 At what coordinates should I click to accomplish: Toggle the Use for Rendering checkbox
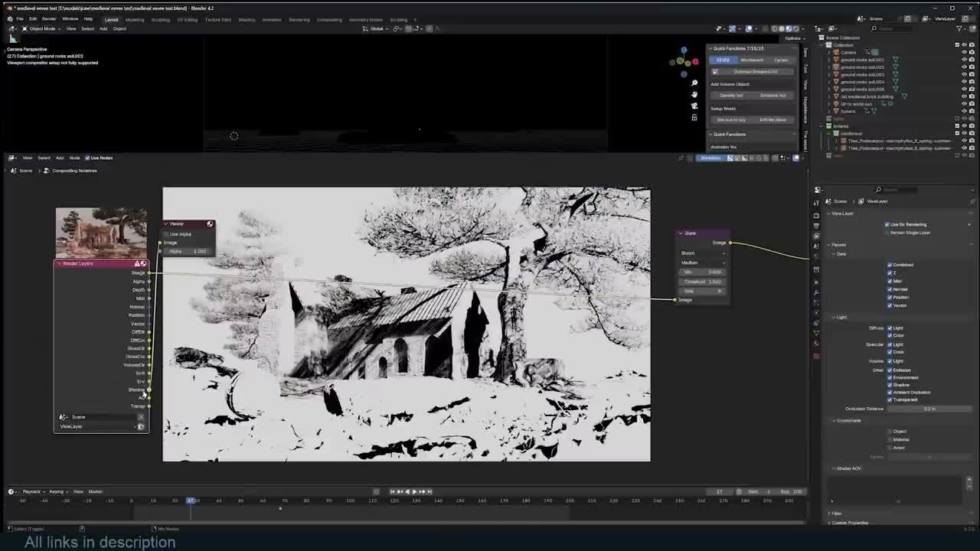pos(887,224)
